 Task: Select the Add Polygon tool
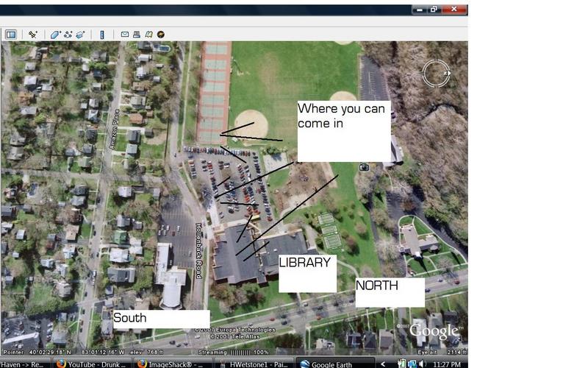[x=55, y=34]
